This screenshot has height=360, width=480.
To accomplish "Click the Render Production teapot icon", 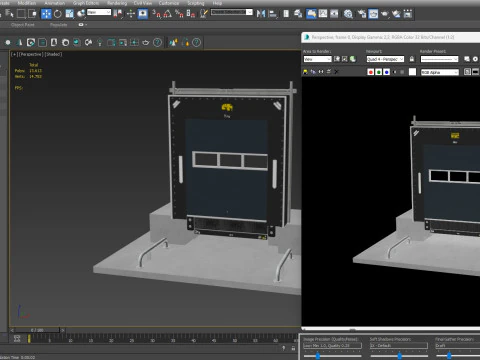I will coord(384,14).
